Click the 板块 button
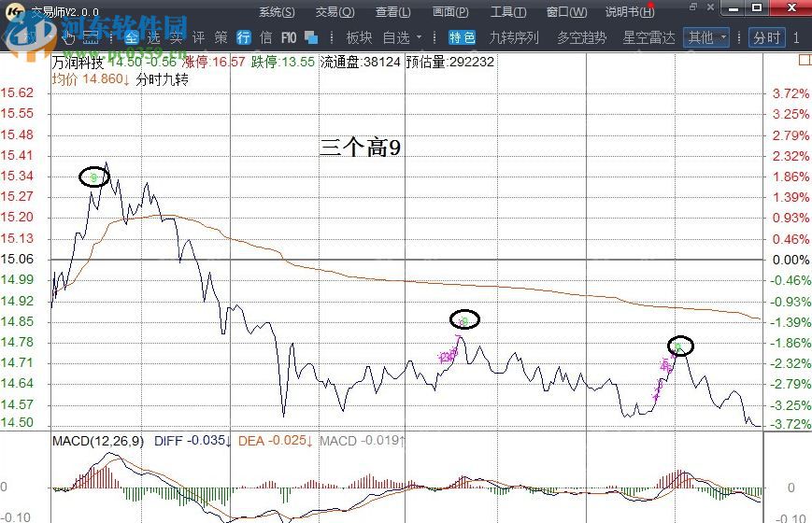Screen dimensions: 812x523 pos(359,37)
